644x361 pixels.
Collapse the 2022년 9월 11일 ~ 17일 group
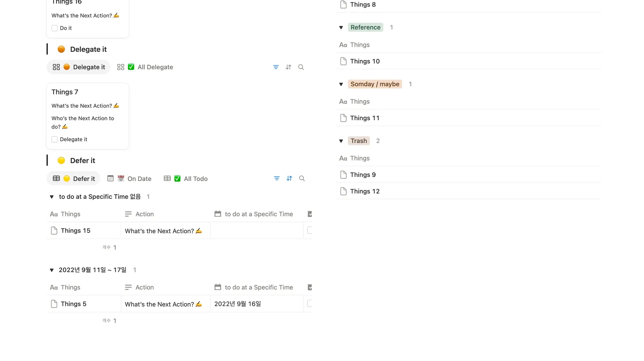pyautogui.click(x=52, y=270)
